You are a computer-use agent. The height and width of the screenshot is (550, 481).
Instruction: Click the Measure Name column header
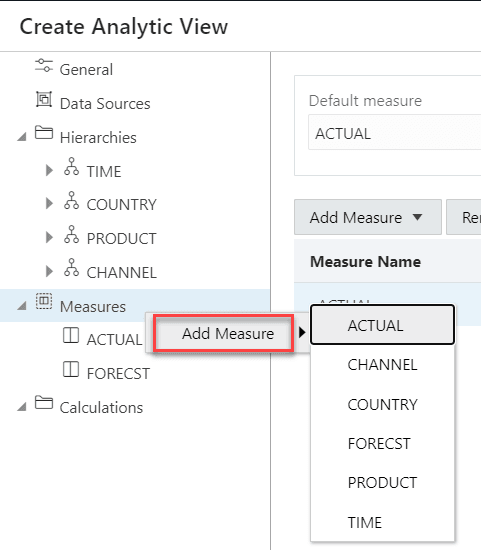[x=365, y=261]
